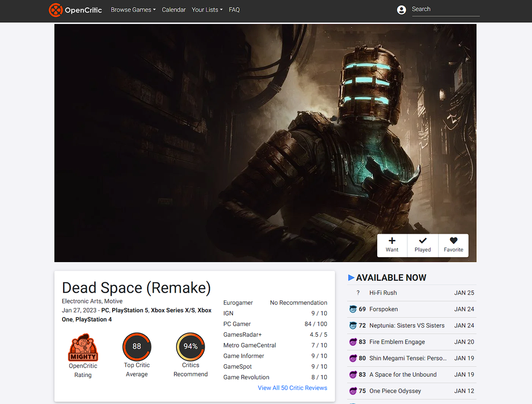Click the 88 Top Critic Average circle
The height and width of the screenshot is (404, 532).
coord(137,346)
